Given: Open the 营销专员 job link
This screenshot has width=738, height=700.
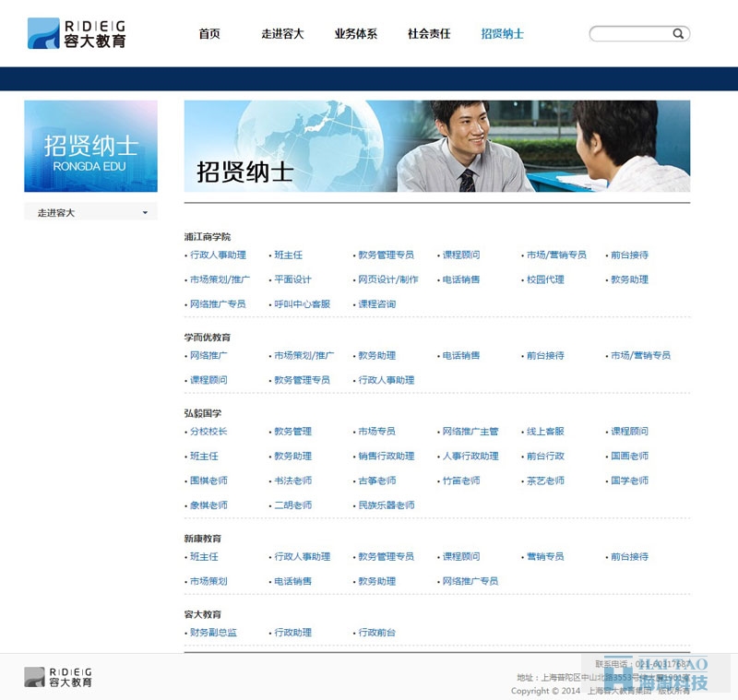Looking at the screenshot, I should 545,556.
